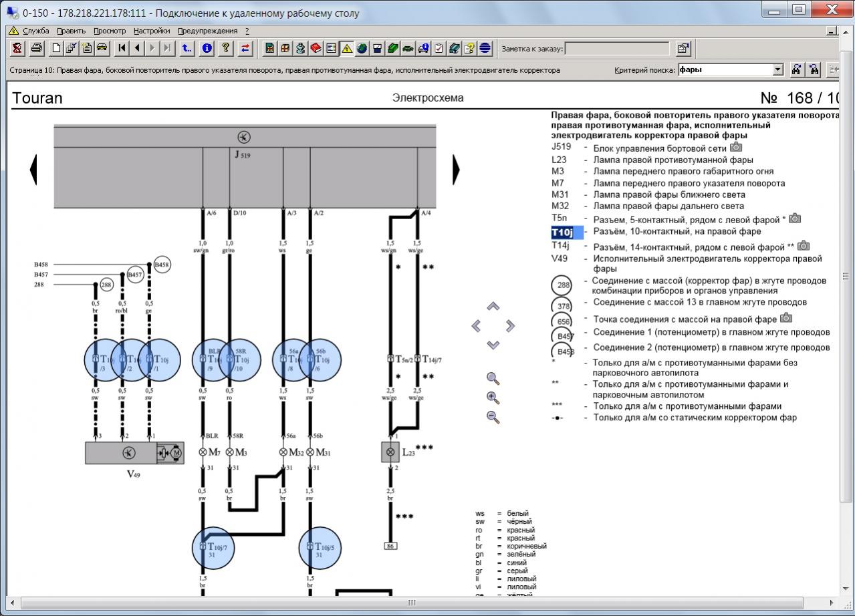Open camera photo for T5n connector

pos(795,218)
